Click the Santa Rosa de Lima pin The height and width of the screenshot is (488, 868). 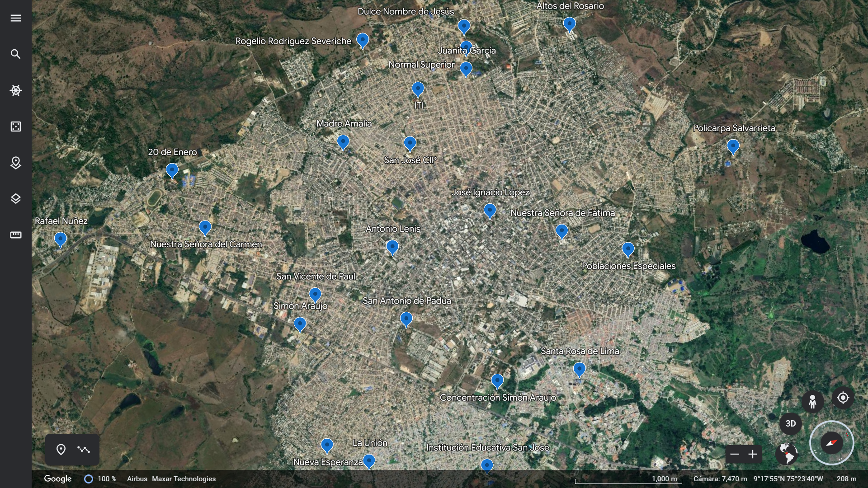click(x=579, y=369)
